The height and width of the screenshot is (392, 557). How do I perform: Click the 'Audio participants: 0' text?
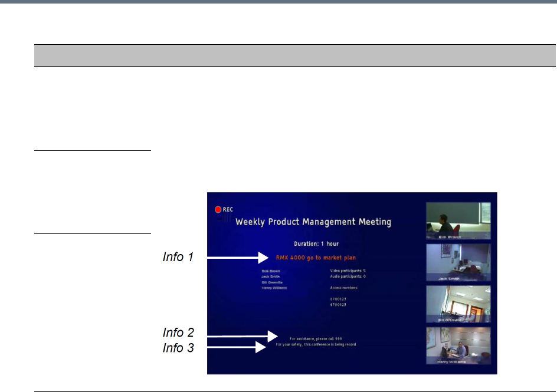pyautogui.click(x=348, y=276)
